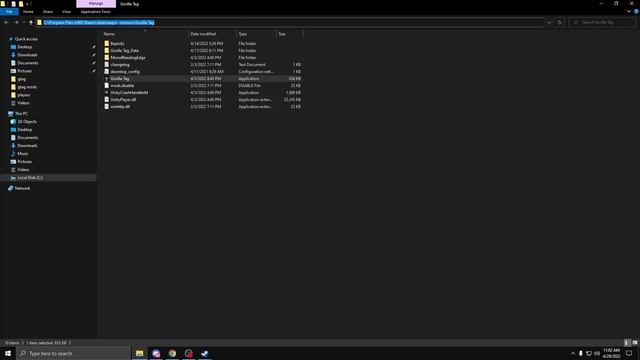
Task: Click the address bar path field
Action: click(290, 22)
